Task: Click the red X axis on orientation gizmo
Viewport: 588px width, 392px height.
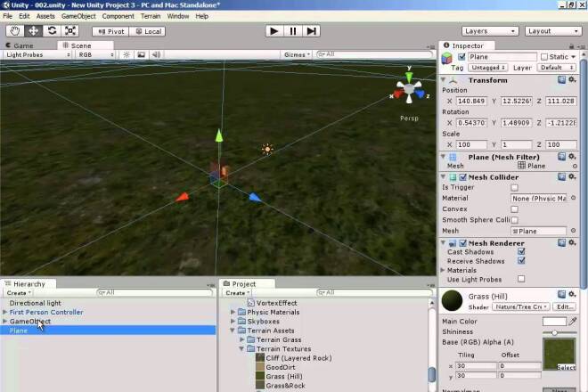Action: 397,94
